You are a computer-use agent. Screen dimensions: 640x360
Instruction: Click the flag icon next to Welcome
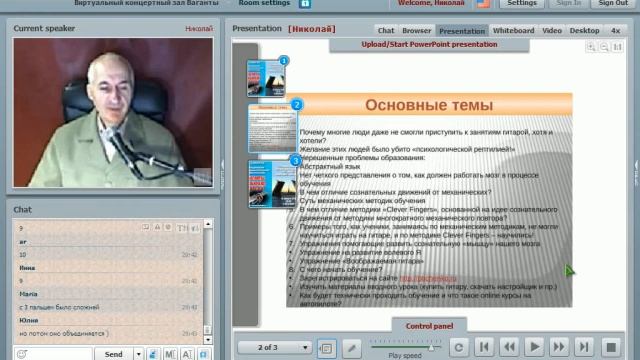pos(483,4)
